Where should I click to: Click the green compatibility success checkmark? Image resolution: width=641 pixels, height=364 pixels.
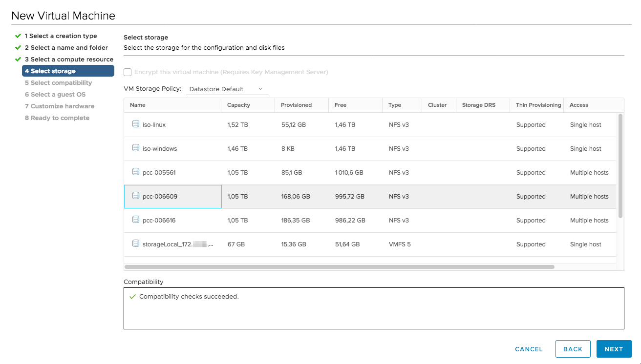pyautogui.click(x=132, y=297)
